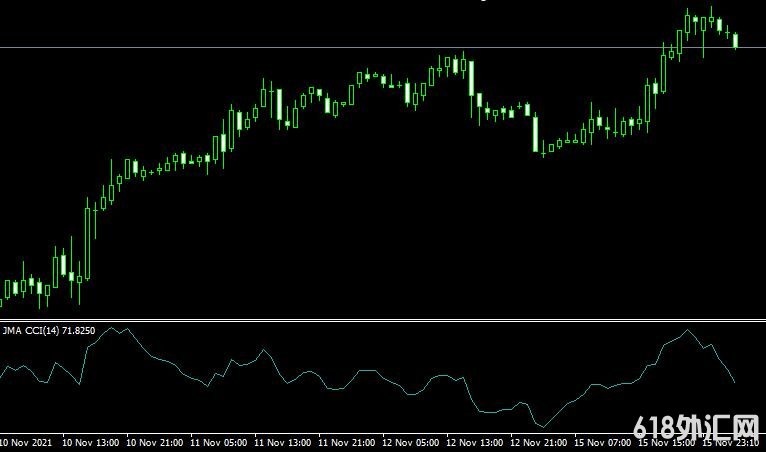766x452 pixels.
Task: Click the CCI indicator line peak near 15 Nov
Action: 688,330
